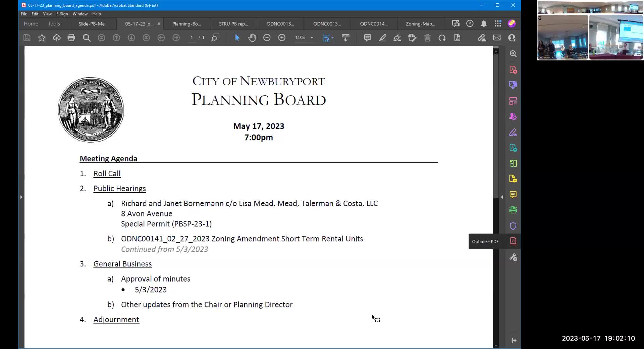Open the Tools view

54,24
